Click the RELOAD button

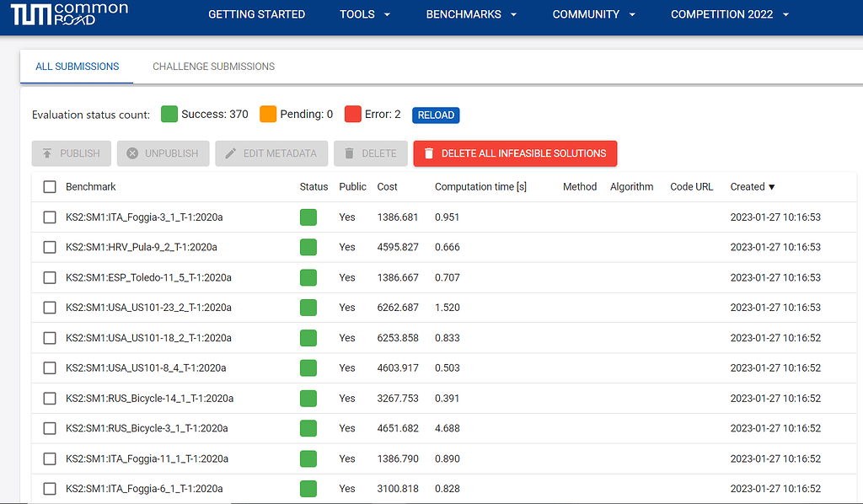click(x=436, y=115)
